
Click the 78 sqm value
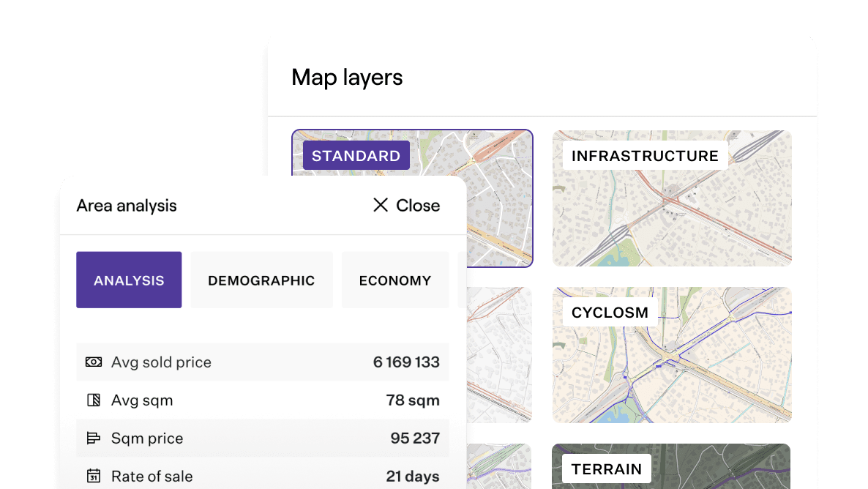point(413,400)
